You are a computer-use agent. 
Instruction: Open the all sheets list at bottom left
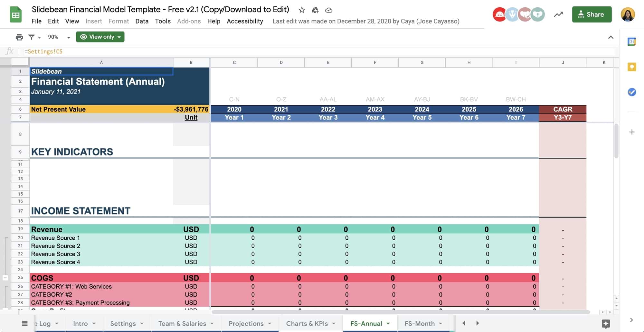24,323
